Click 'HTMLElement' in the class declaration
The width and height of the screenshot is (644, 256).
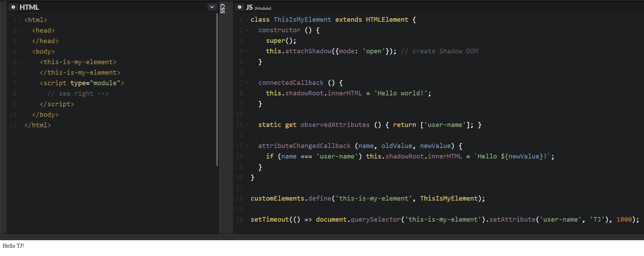[387, 20]
